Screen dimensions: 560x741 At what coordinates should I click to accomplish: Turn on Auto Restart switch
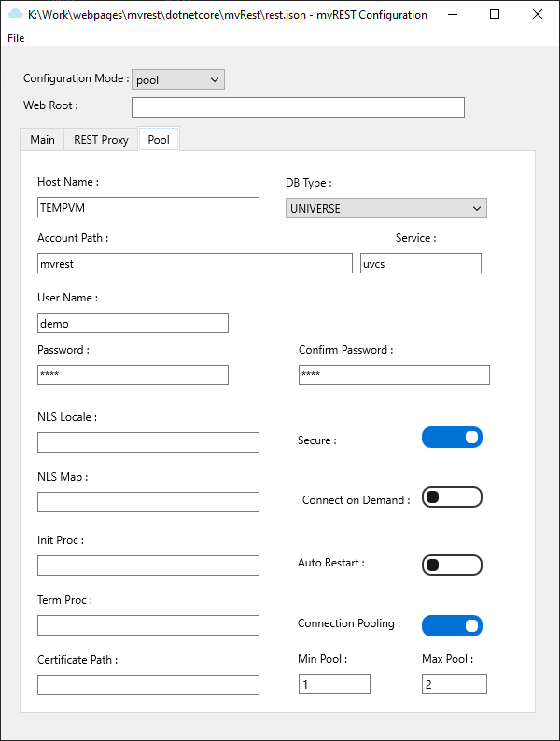coord(452,565)
